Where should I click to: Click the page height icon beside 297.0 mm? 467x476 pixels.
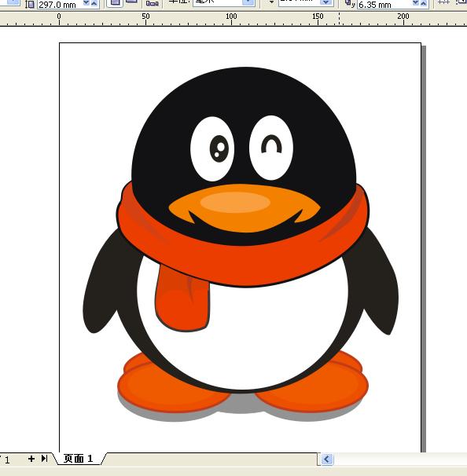click(x=30, y=4)
